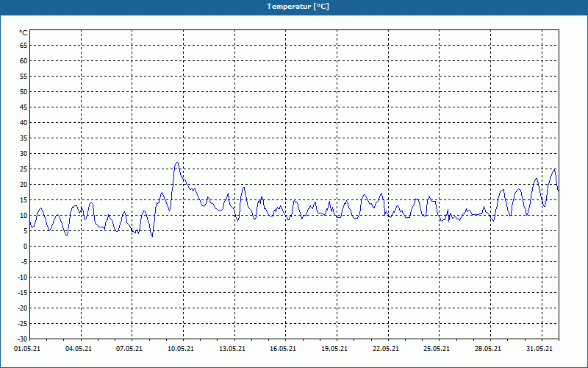Click the 10.05.21 date label
This screenshot has width=588, height=368.
(181, 349)
